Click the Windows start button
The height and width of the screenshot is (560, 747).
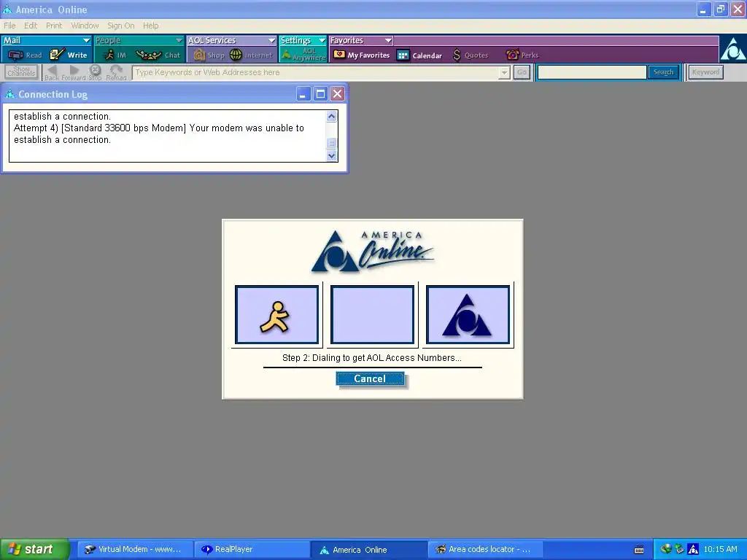pyautogui.click(x=34, y=549)
